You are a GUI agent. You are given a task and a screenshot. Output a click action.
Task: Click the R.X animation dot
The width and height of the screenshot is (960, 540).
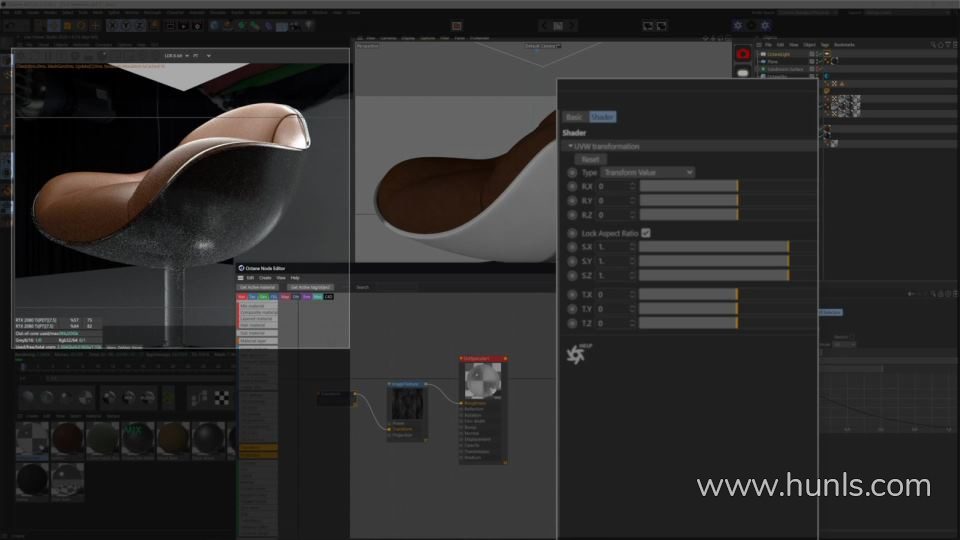[x=572, y=186]
